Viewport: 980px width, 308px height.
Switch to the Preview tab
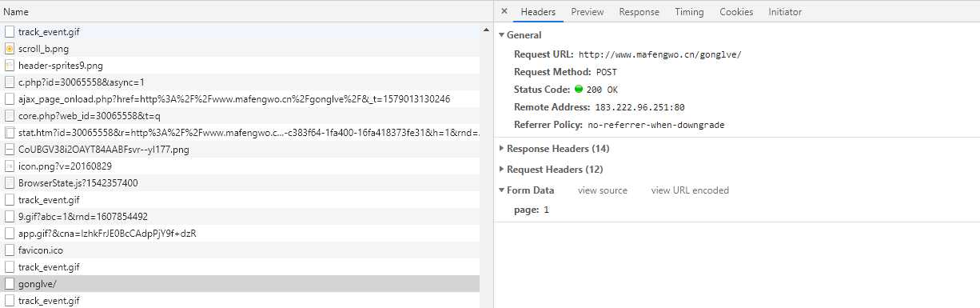pos(588,12)
